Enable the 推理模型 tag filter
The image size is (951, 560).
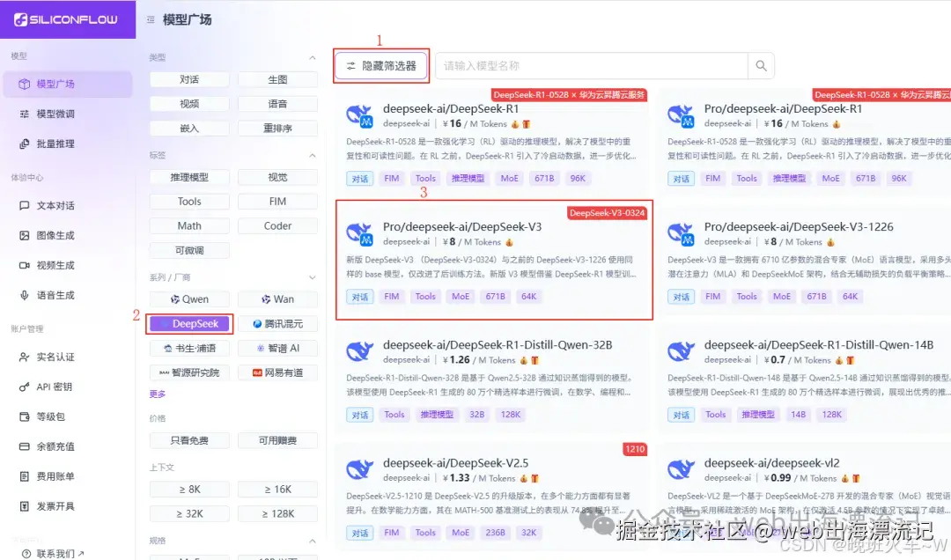[190, 177]
